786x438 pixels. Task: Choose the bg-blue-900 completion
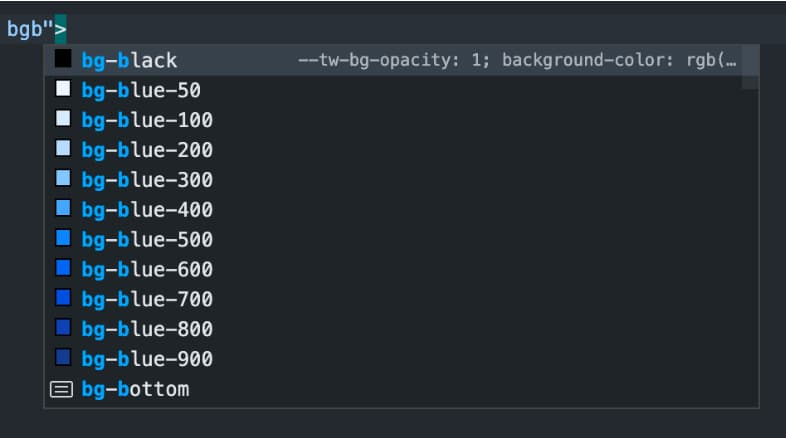pos(146,359)
